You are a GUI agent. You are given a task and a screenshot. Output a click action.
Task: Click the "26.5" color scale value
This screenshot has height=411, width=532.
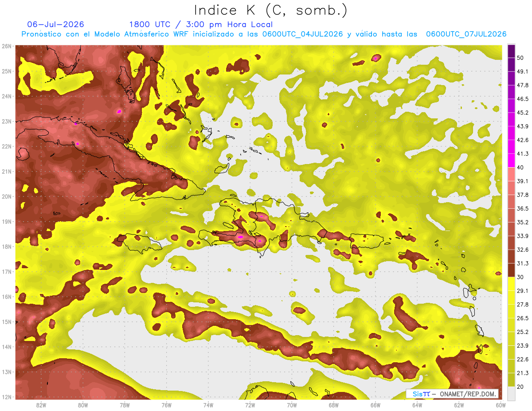coord(522,318)
